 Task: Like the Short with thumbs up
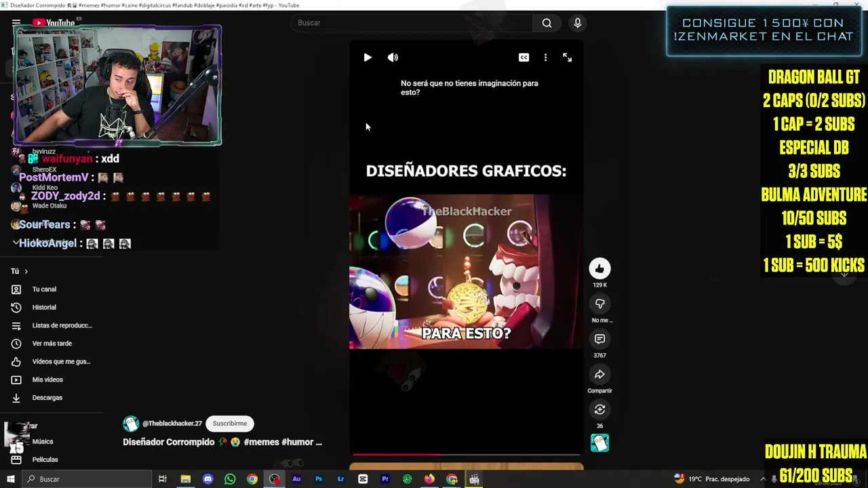tap(599, 269)
